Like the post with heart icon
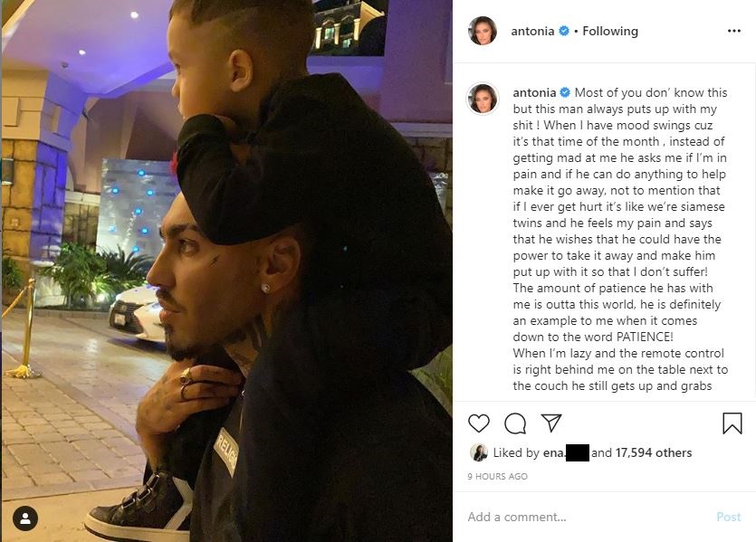Screen dimensions: 756x542 point(479,423)
